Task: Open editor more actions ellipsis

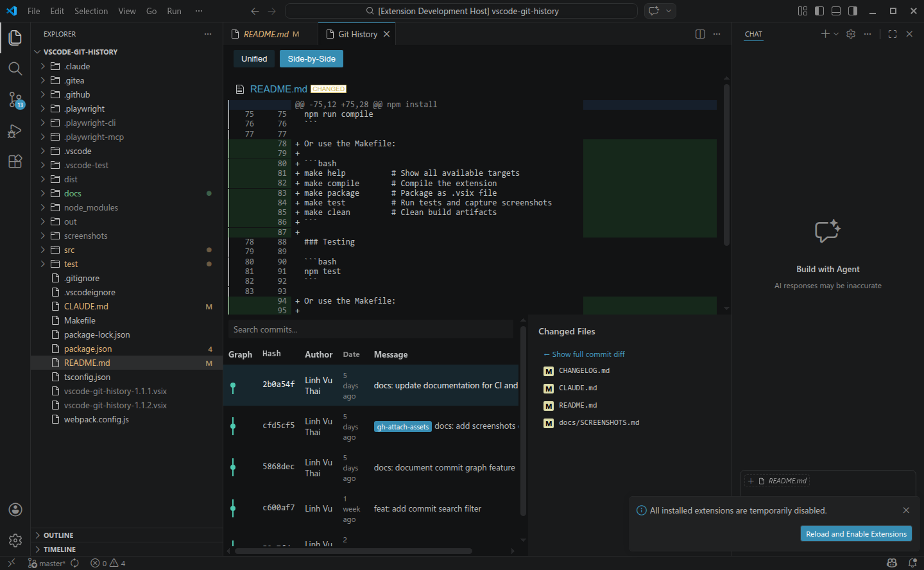Action: tap(717, 34)
